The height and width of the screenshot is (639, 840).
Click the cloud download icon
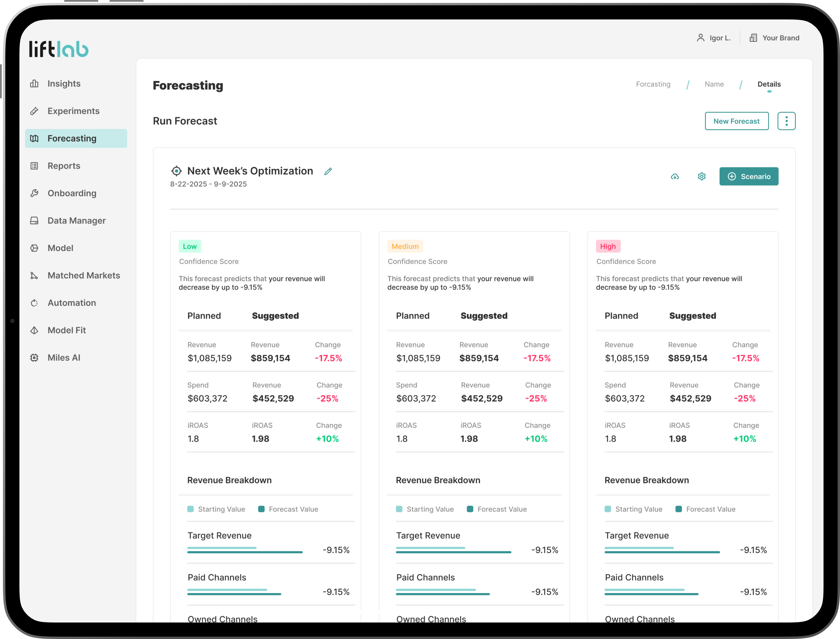[675, 176]
